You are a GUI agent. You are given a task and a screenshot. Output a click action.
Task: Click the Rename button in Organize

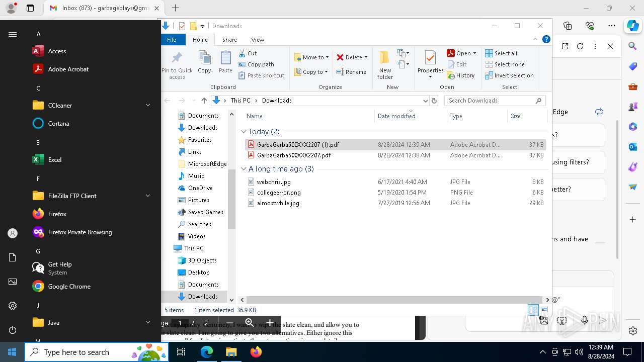click(x=351, y=72)
